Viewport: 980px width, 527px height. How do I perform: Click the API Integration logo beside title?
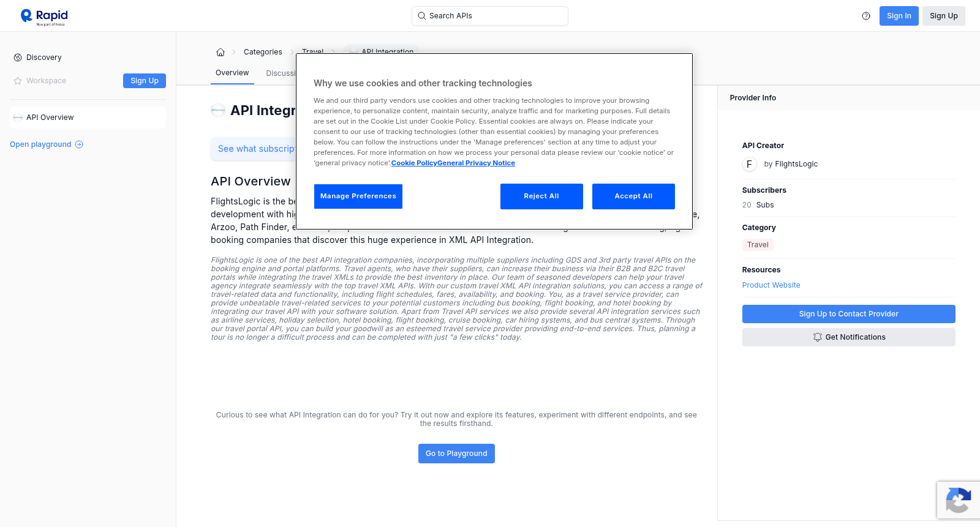(x=218, y=111)
